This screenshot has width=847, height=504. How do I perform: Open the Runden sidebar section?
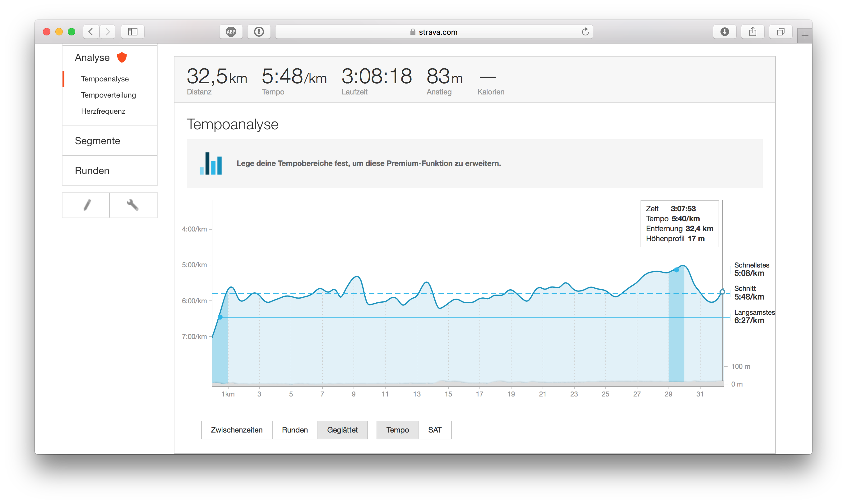pos(92,171)
